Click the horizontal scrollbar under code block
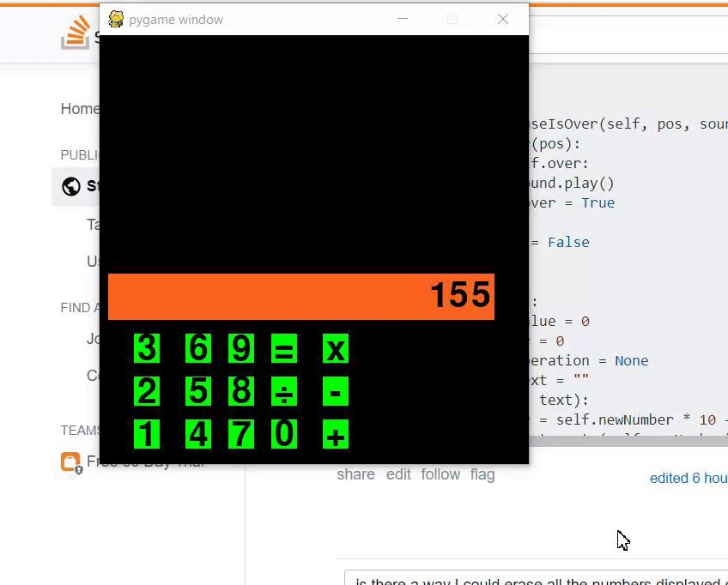Viewport: 728px width, 585px height. tap(628, 442)
